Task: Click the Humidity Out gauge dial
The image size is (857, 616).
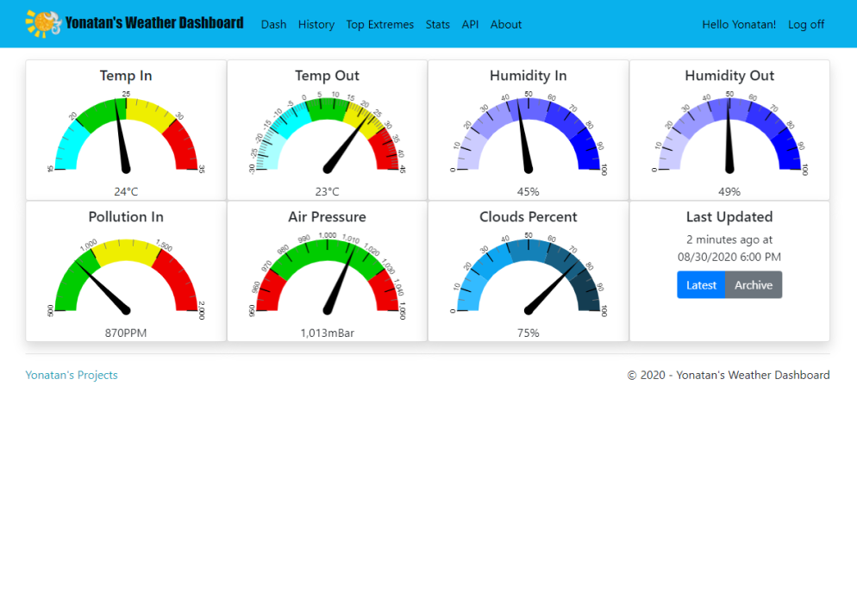Action: click(729, 134)
